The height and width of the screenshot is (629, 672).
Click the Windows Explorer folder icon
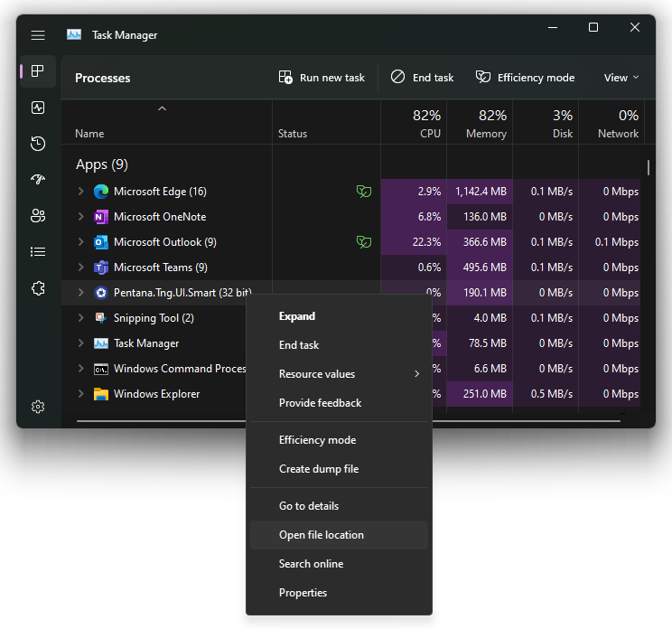(x=101, y=394)
